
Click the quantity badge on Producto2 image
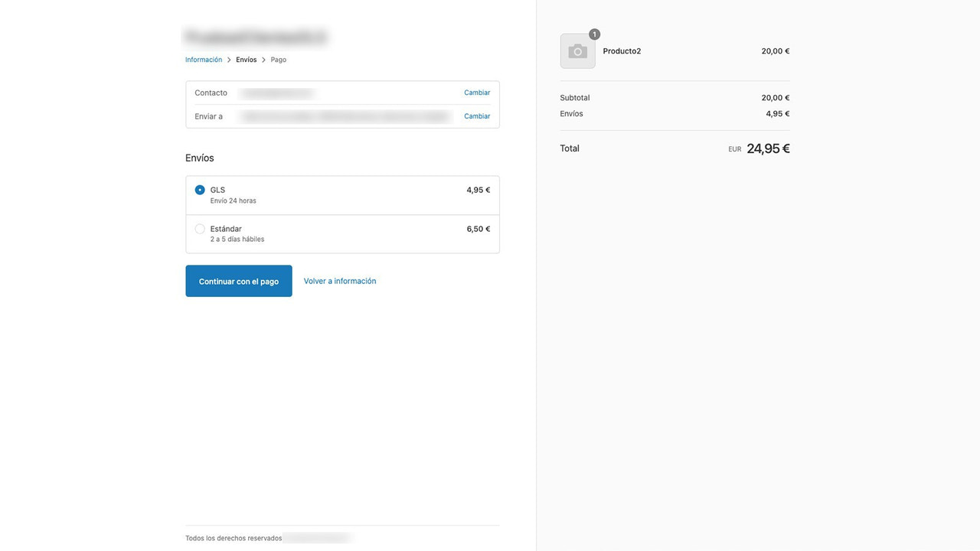(x=594, y=34)
